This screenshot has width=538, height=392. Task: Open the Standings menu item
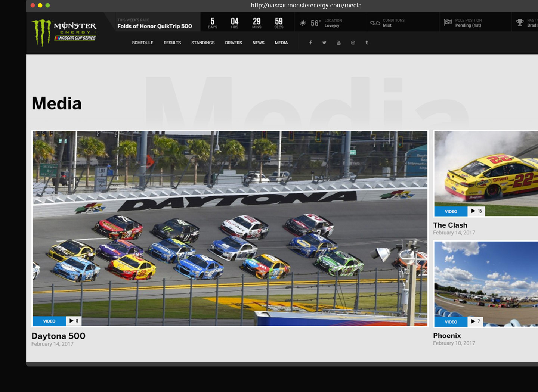pos(203,43)
